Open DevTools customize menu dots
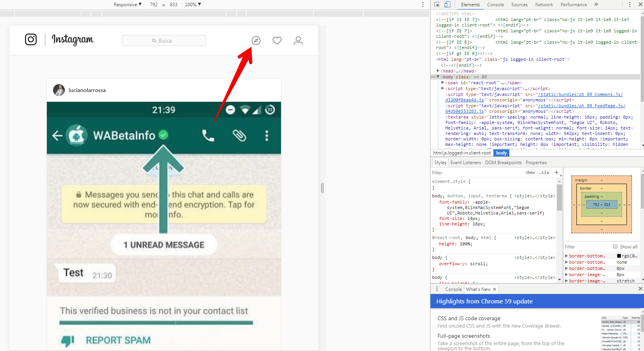 coord(630,5)
